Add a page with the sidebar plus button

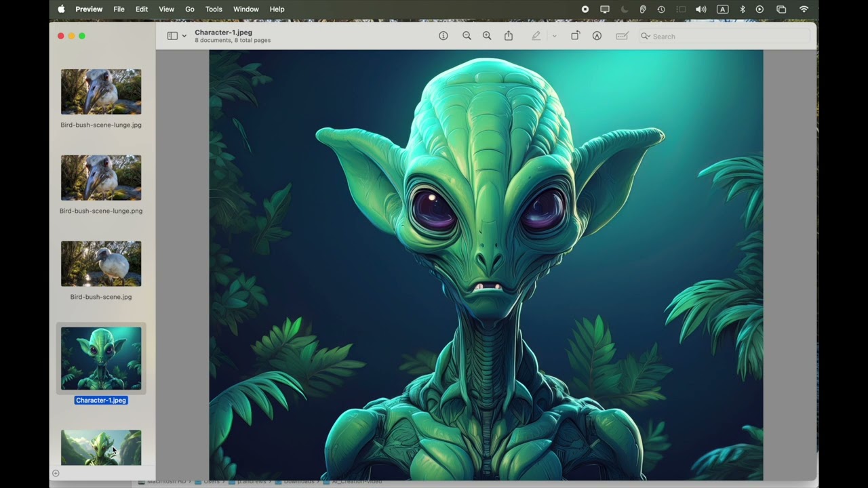tap(56, 473)
